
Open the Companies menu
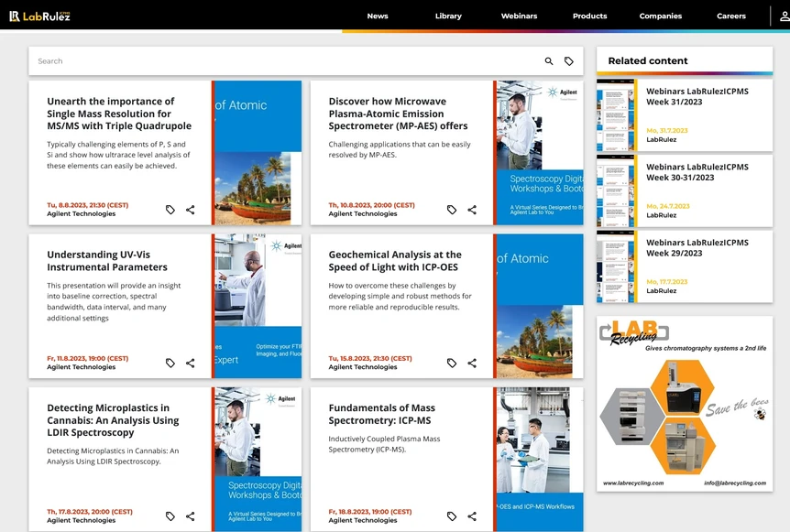pyautogui.click(x=661, y=16)
